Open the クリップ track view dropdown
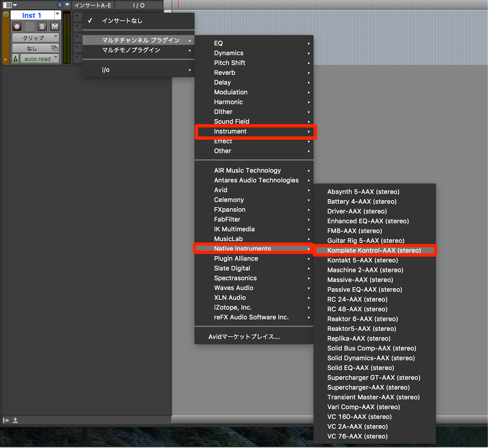The image size is (488, 448). pyautogui.click(x=35, y=38)
